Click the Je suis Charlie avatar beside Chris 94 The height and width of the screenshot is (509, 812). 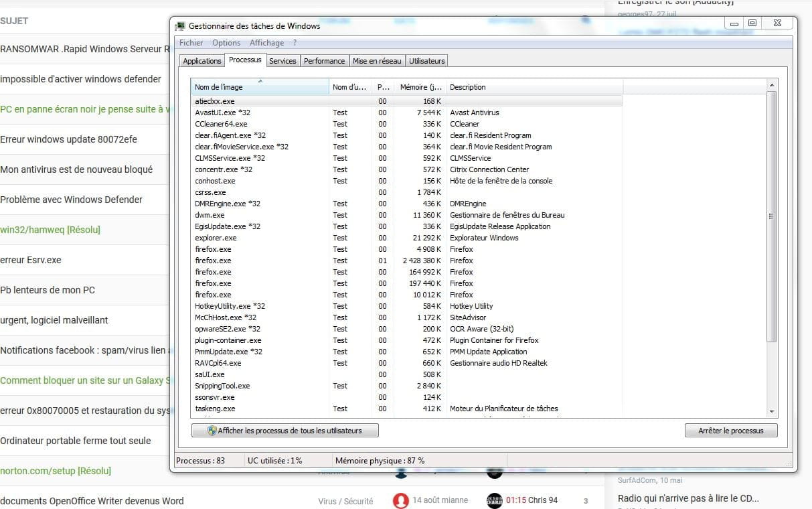pos(495,500)
